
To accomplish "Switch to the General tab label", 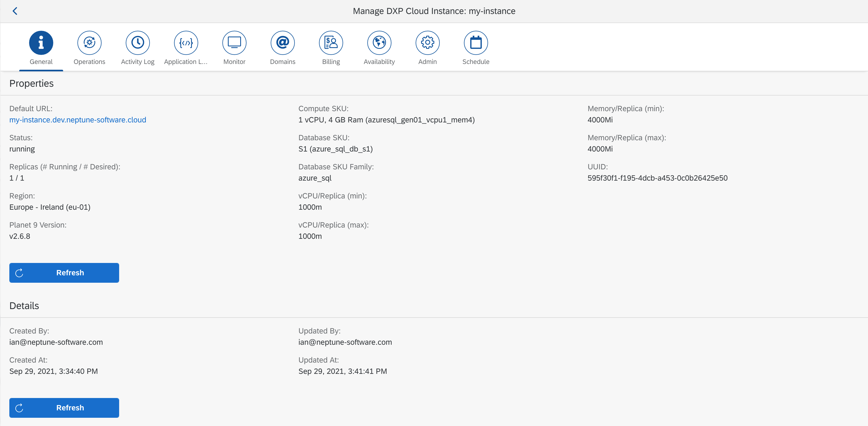I will 41,62.
